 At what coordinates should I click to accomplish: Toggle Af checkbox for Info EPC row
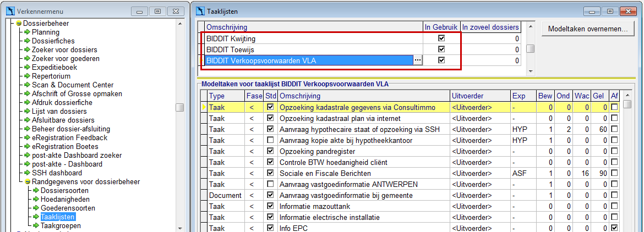(x=614, y=228)
